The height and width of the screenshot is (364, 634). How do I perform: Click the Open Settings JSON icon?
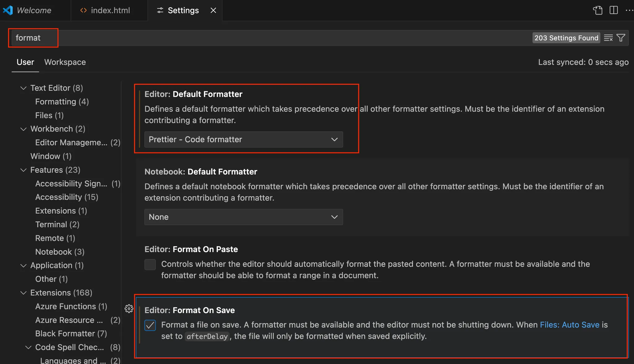pos(597,10)
